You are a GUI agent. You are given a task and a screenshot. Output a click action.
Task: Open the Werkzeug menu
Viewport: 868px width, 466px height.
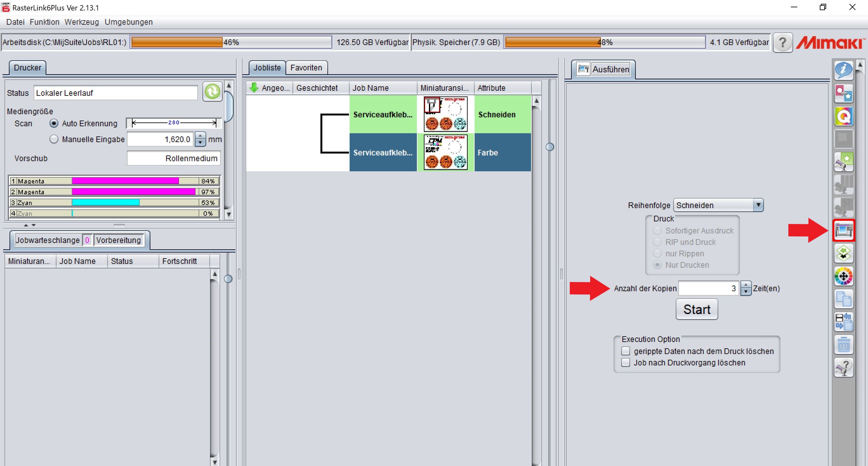click(x=82, y=22)
